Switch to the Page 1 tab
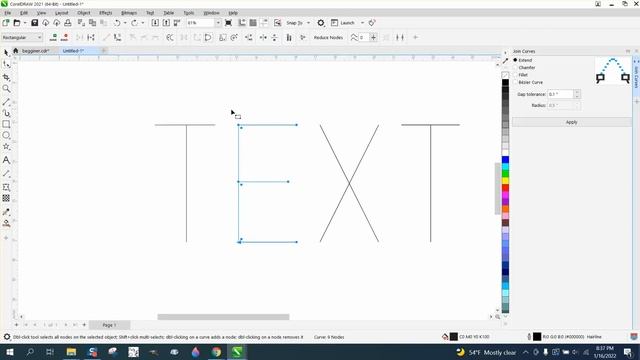This screenshot has width=640, height=360. pyautogui.click(x=109, y=325)
